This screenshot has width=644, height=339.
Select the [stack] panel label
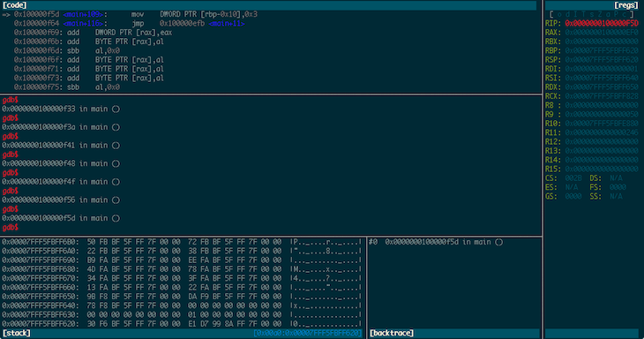(x=17, y=333)
